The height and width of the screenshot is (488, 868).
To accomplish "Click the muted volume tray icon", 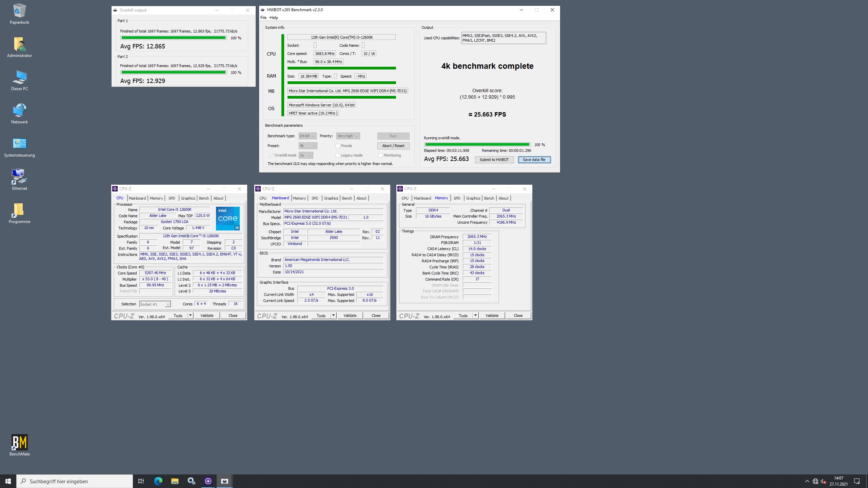I will point(823,481).
